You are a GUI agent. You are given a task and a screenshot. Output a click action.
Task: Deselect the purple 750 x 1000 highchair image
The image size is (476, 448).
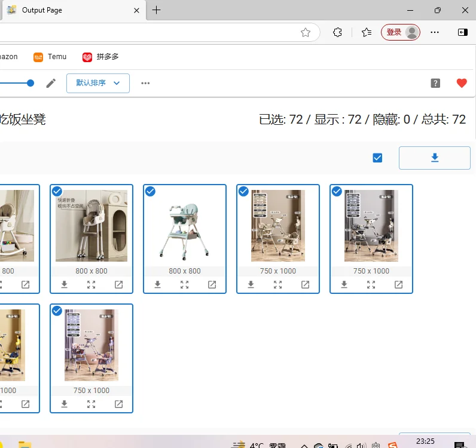click(x=57, y=311)
